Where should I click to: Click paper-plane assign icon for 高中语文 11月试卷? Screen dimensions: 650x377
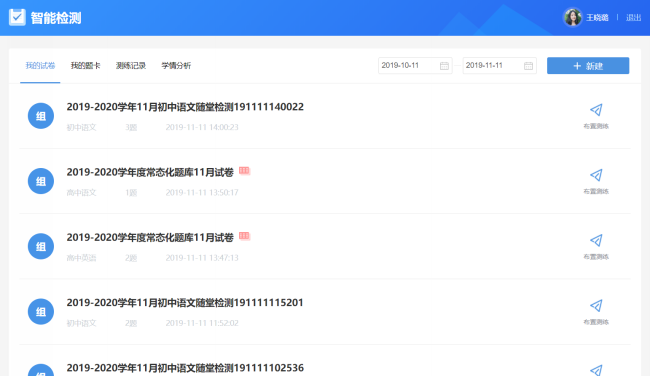pyautogui.click(x=596, y=175)
